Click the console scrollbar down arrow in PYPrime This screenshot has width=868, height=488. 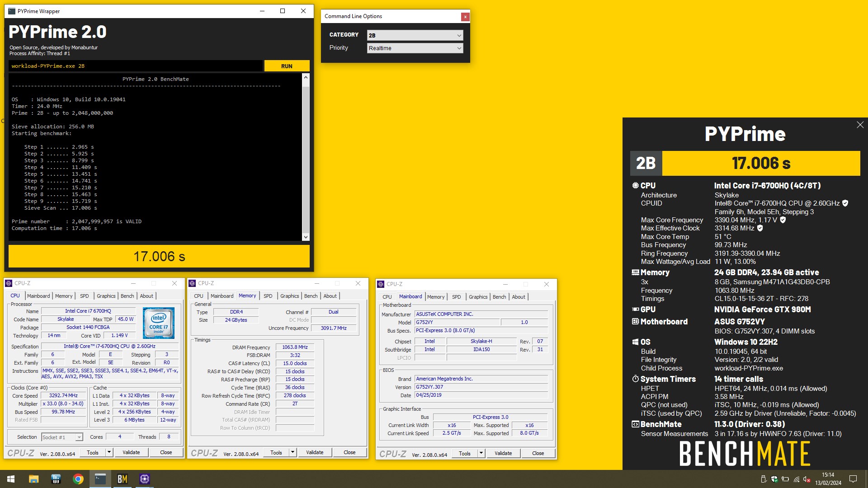tap(306, 237)
